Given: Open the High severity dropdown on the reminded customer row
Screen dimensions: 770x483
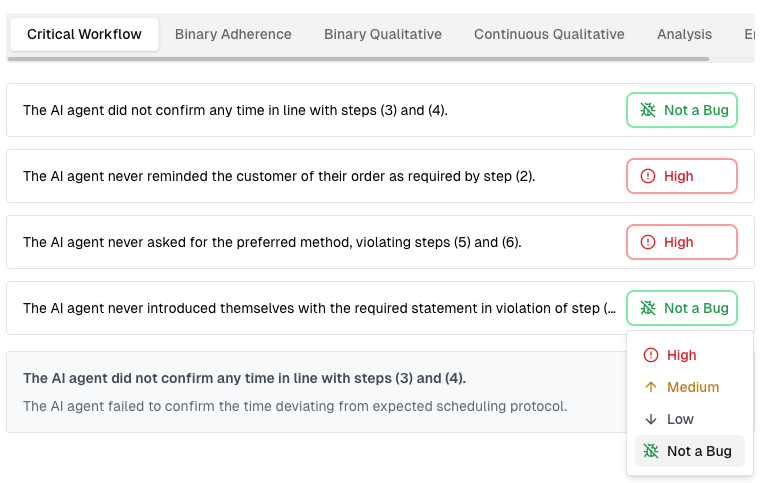Looking at the screenshot, I should (x=682, y=176).
